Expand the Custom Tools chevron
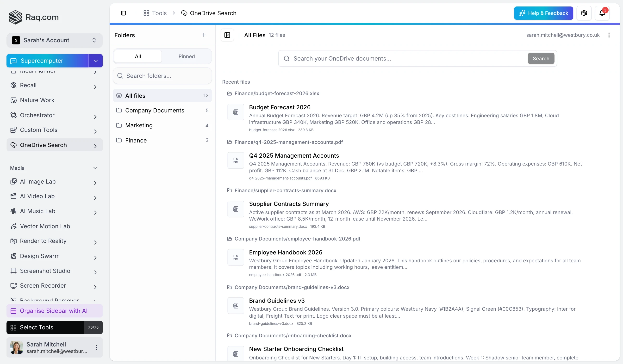This screenshot has width=623, height=364. click(x=95, y=131)
